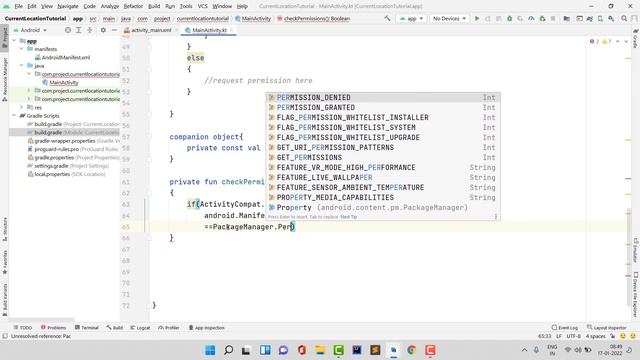The image size is (640, 360).
Task: Expand the res folder
Action: click(x=21, y=107)
